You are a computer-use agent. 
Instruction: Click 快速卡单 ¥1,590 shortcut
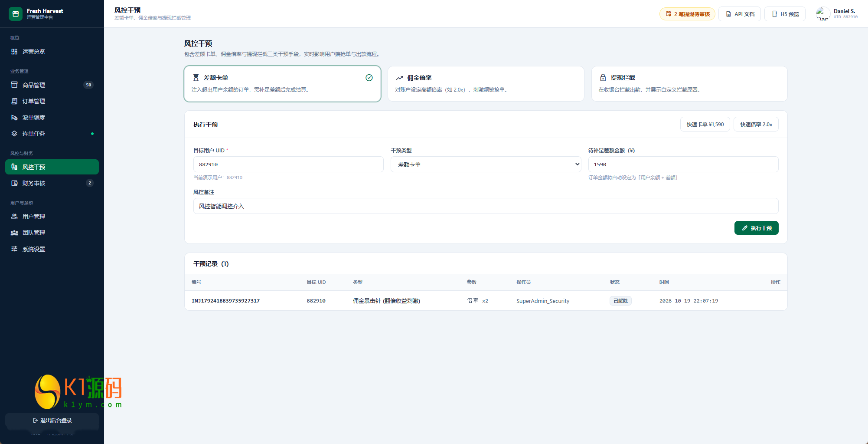705,125
